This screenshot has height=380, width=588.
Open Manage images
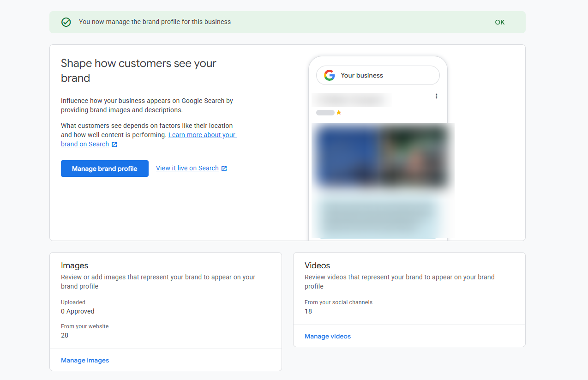85,360
